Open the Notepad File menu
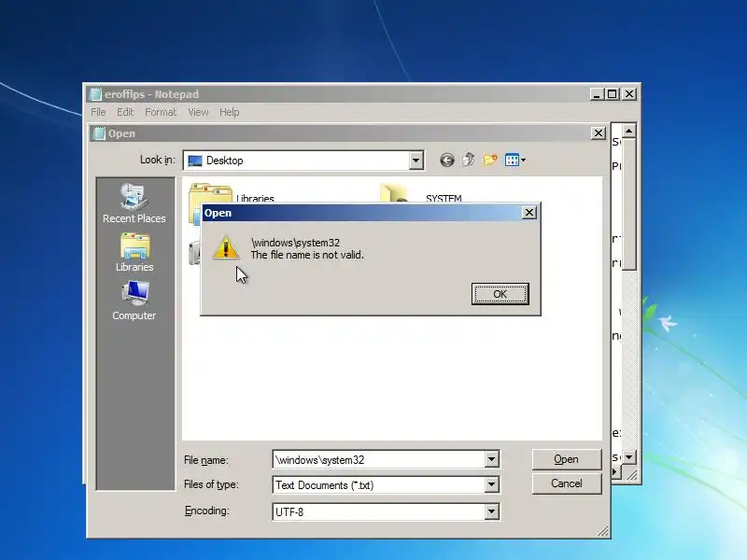Viewport: 747px width, 560px height. [98, 112]
